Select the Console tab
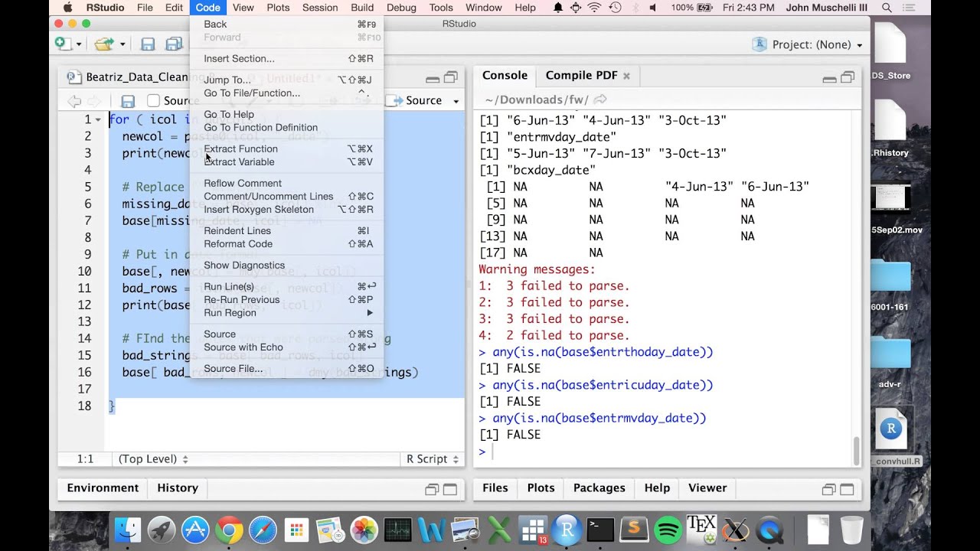This screenshot has height=551, width=980. (x=505, y=75)
